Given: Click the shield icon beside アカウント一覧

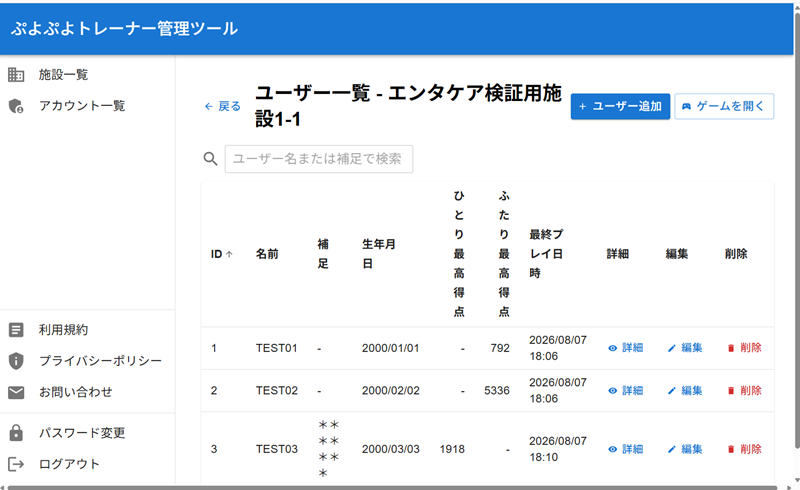Looking at the screenshot, I should coord(16,106).
